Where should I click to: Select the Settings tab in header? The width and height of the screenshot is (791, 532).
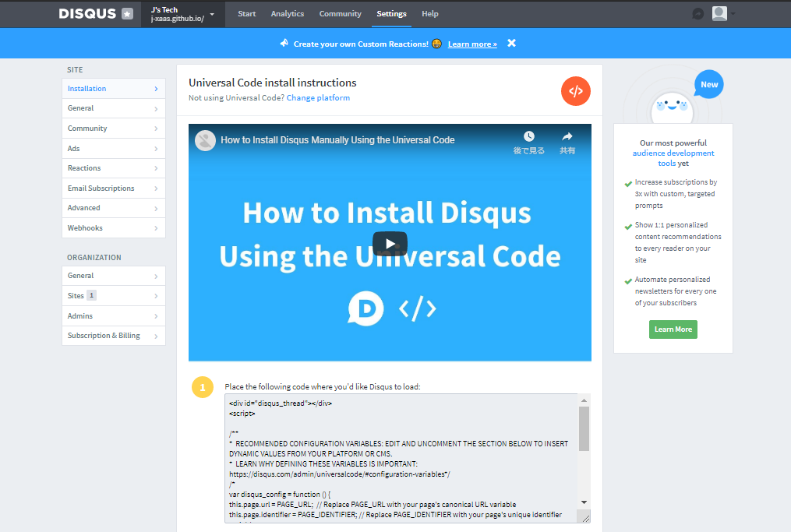[391, 13]
